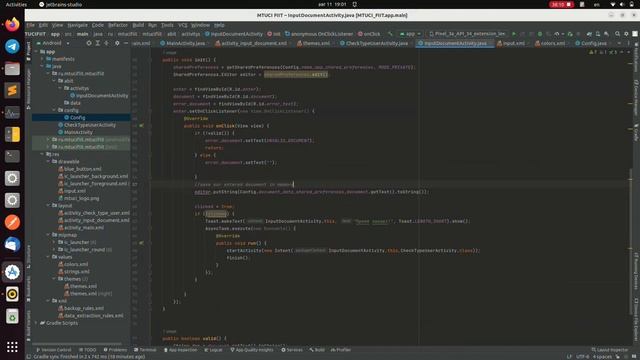Switch to CheckTypeuserActivity.java tab
640x360 pixels.
(375, 43)
